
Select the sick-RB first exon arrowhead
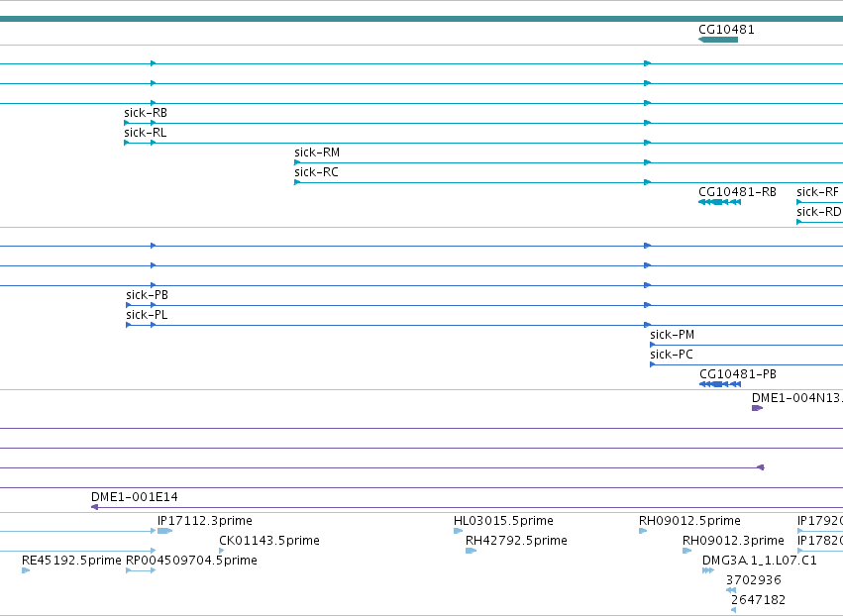point(127,123)
